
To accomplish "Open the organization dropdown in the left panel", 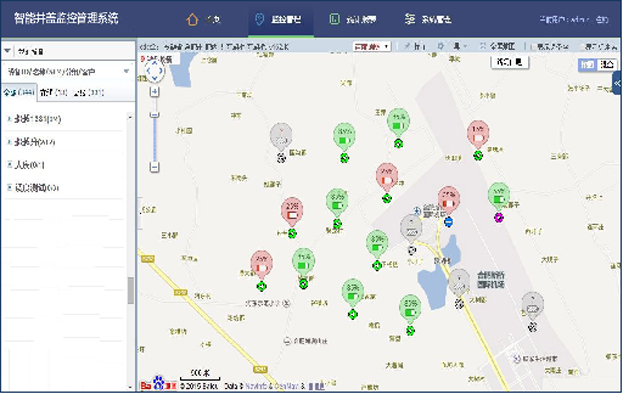I will click(68, 71).
